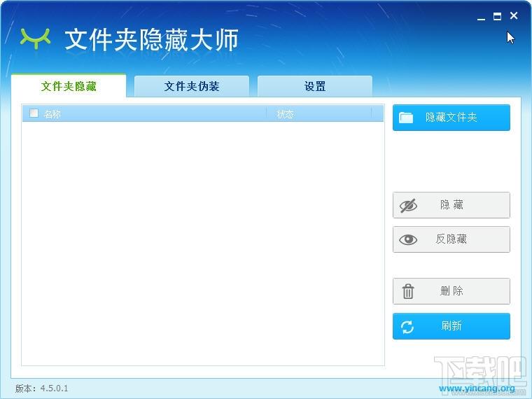This screenshot has height=399, width=532.
Task: Click the circular arrows refresh icon
Action: (x=407, y=327)
